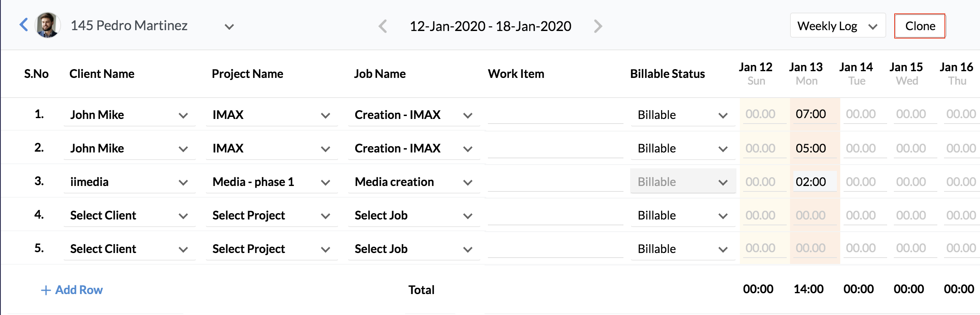
Task: Expand the Media creation job dropdown
Action: click(x=414, y=182)
